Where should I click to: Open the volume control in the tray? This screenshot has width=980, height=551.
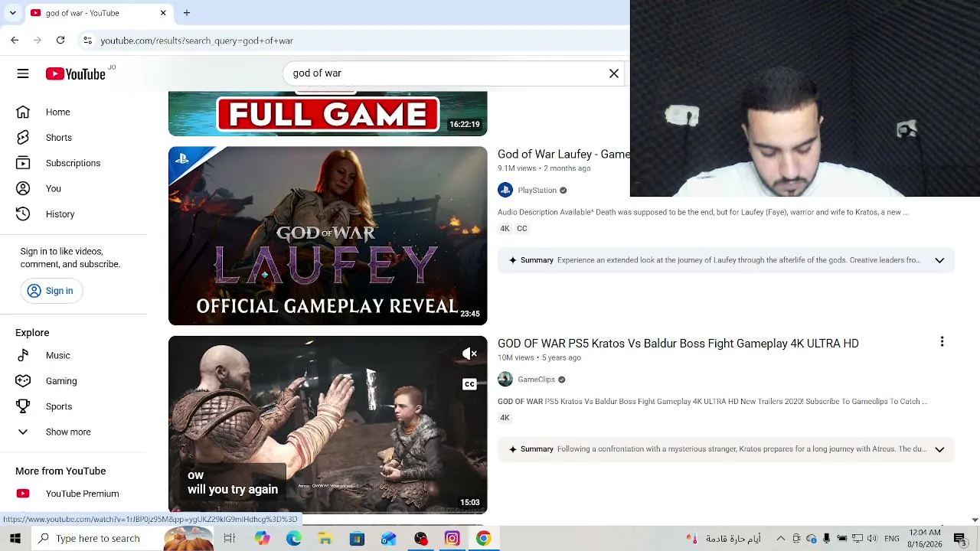click(x=873, y=539)
